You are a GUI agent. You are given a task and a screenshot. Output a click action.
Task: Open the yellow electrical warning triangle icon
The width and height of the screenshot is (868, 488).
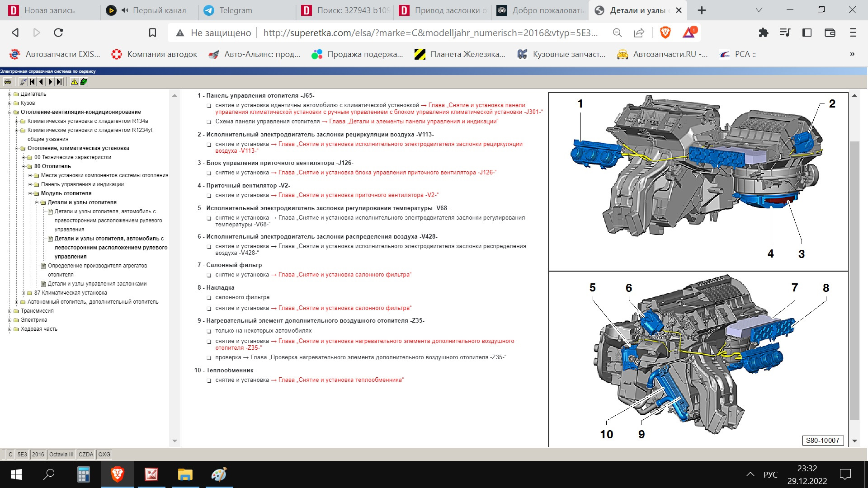[74, 82]
